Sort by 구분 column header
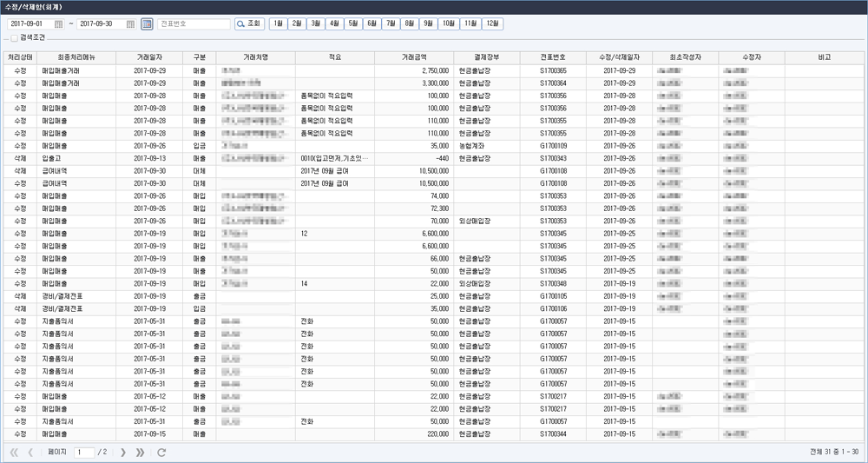The width and height of the screenshot is (868, 463). [x=200, y=57]
